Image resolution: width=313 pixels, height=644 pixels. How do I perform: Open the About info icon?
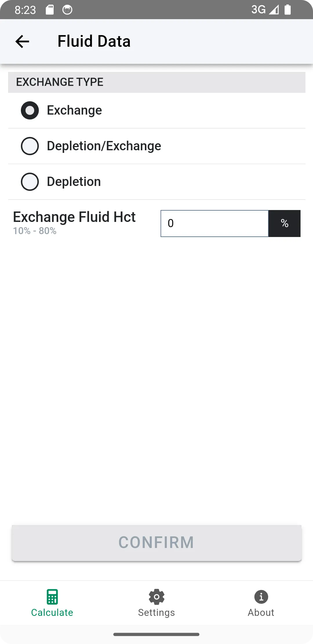[261, 597]
